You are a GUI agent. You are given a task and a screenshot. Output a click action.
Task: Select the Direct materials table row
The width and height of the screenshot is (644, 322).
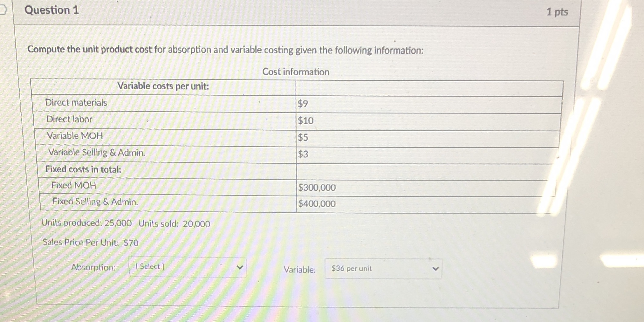click(x=76, y=102)
